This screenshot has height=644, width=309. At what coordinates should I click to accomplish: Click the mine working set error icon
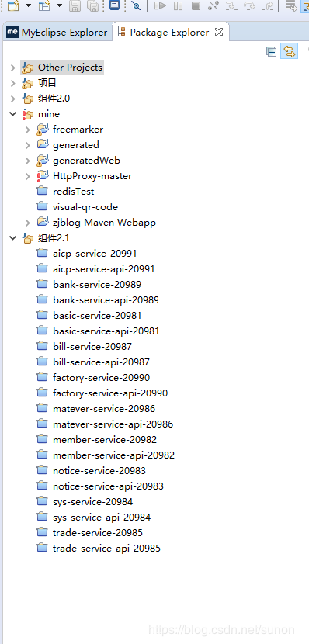[27, 114]
